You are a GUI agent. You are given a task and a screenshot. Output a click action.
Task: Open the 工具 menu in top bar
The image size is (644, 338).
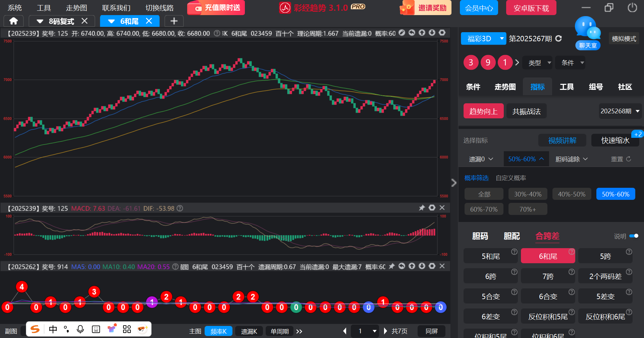44,8
